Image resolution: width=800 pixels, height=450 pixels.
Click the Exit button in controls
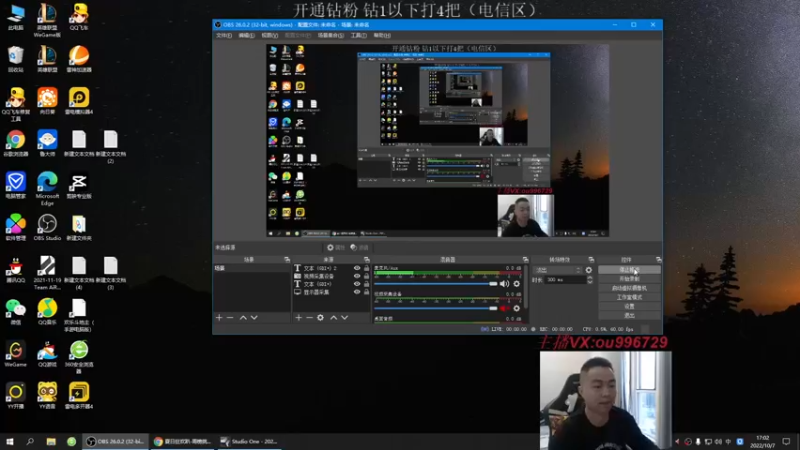click(629, 315)
